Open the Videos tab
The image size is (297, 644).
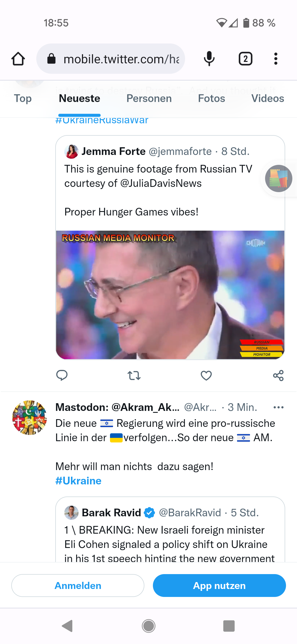[x=268, y=99]
